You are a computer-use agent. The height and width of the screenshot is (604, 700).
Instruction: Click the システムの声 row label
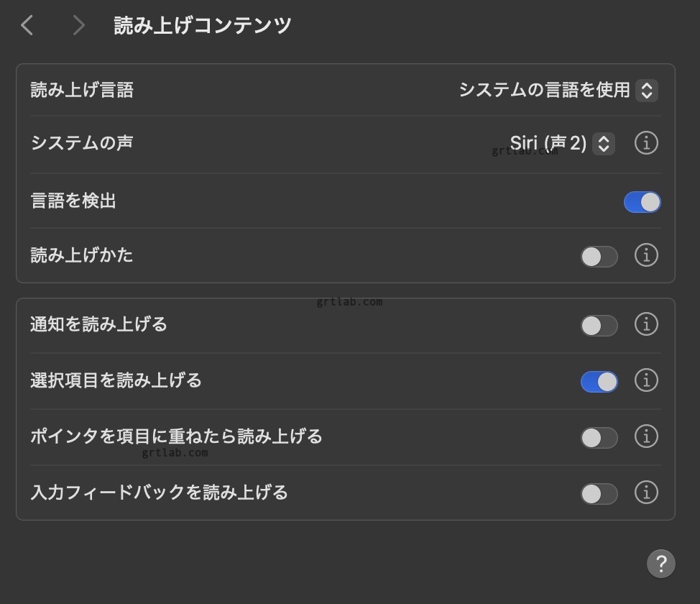click(x=82, y=143)
